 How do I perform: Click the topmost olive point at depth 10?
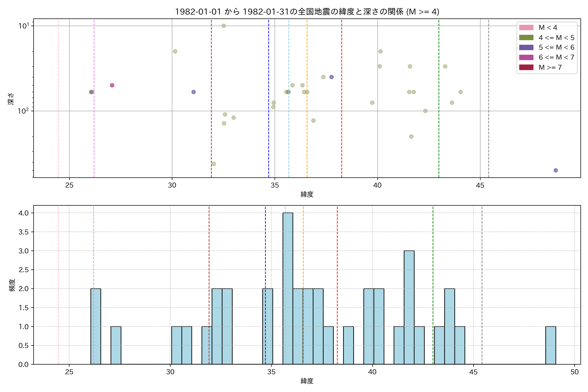[224, 26]
